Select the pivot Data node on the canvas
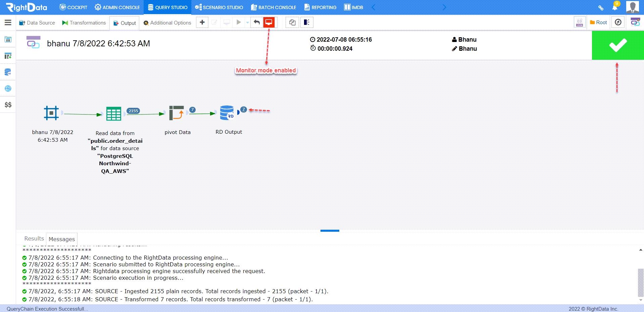The height and width of the screenshot is (312, 644). (x=177, y=113)
